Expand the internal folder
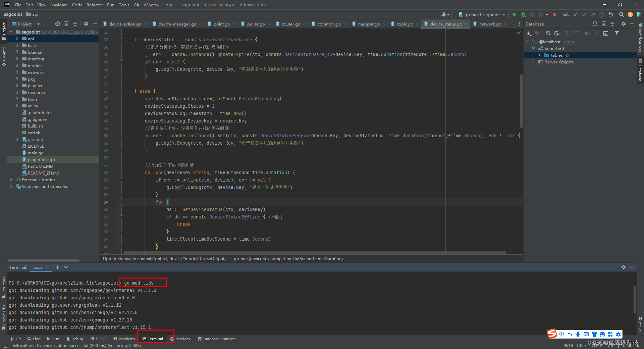644x349 pixels. (x=17, y=52)
